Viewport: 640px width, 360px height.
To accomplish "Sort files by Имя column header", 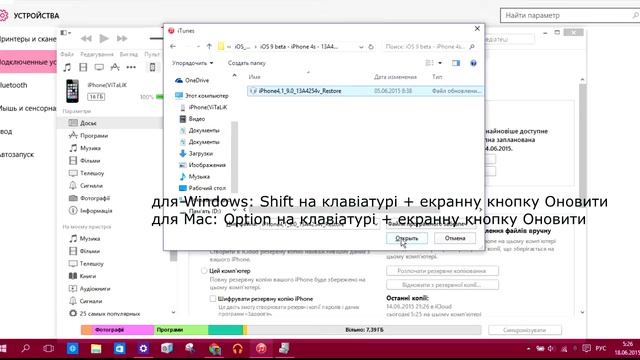I will [254, 77].
